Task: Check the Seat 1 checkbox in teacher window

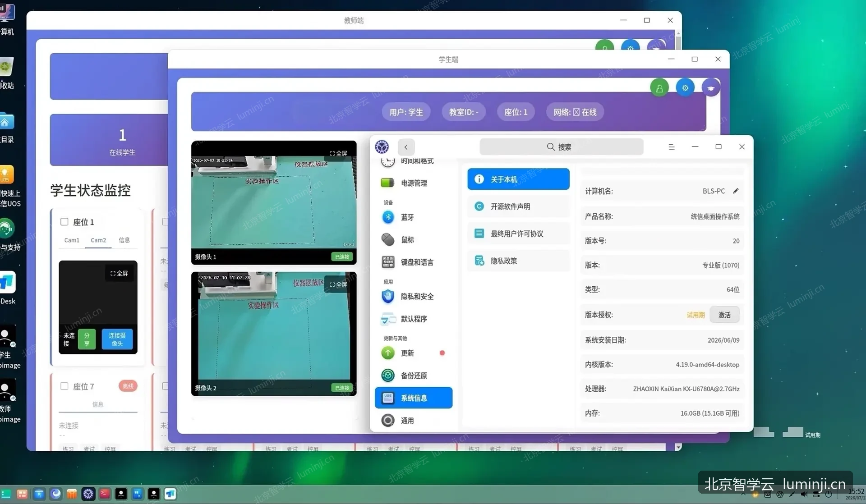Action: [x=64, y=222]
